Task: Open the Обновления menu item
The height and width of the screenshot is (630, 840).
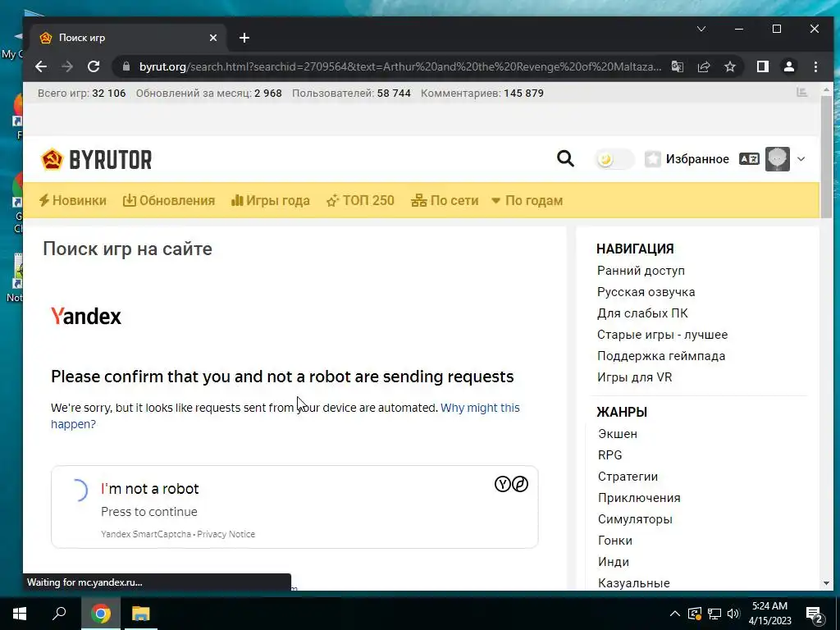Action: [169, 200]
